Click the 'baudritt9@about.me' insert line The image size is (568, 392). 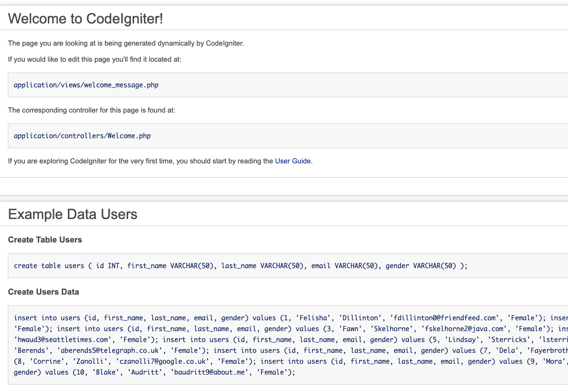pos(154,373)
